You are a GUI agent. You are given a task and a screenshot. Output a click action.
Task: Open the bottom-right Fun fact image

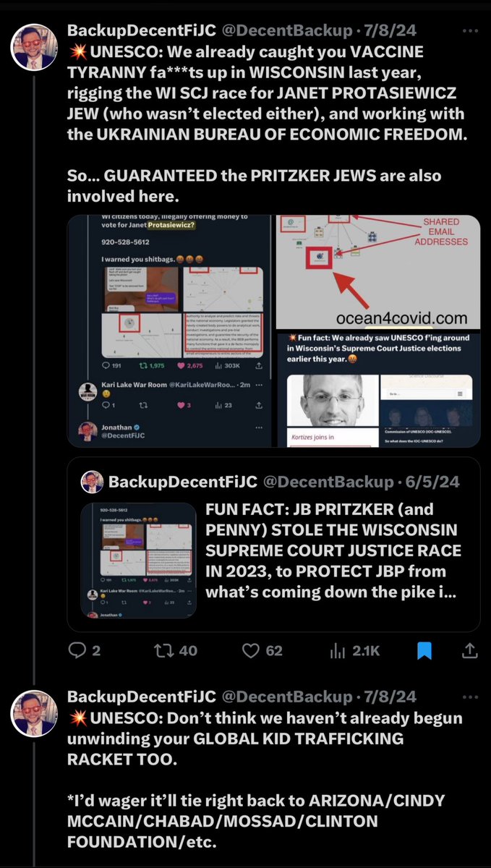(377, 389)
